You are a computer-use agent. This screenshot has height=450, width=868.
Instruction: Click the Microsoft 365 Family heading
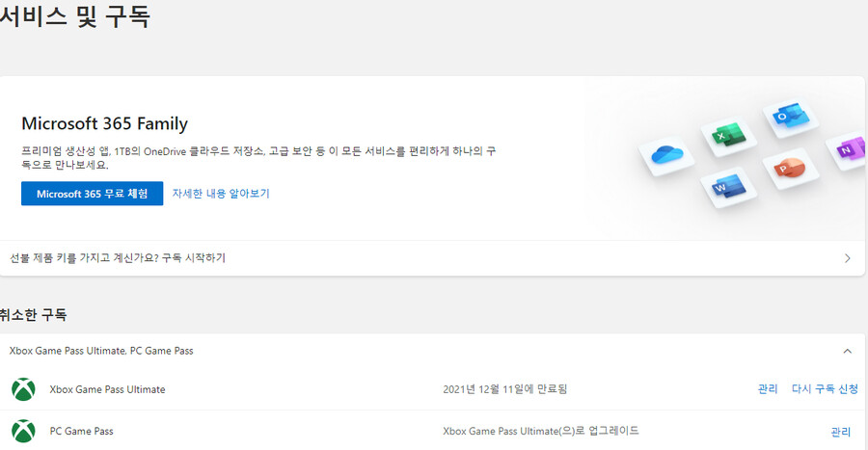pyautogui.click(x=104, y=123)
